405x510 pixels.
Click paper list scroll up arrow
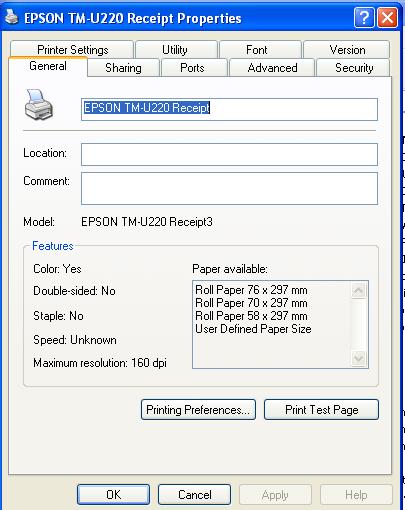(x=359, y=290)
